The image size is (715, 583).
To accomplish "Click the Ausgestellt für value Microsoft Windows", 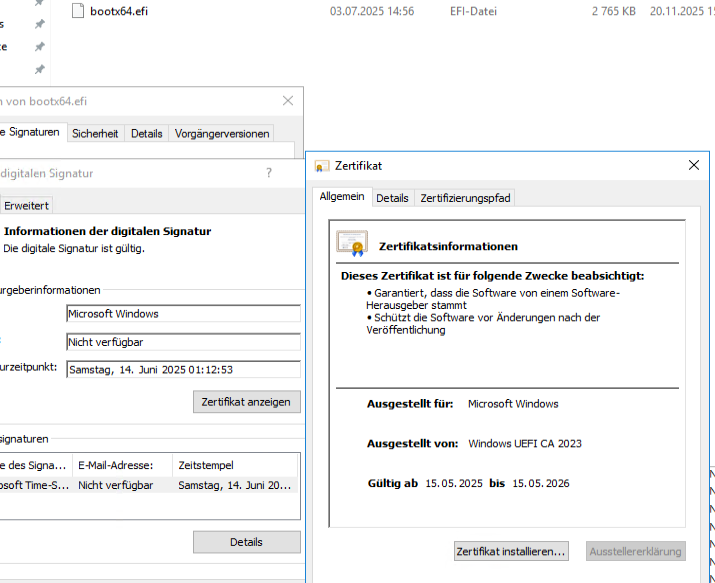I will pos(513,404).
